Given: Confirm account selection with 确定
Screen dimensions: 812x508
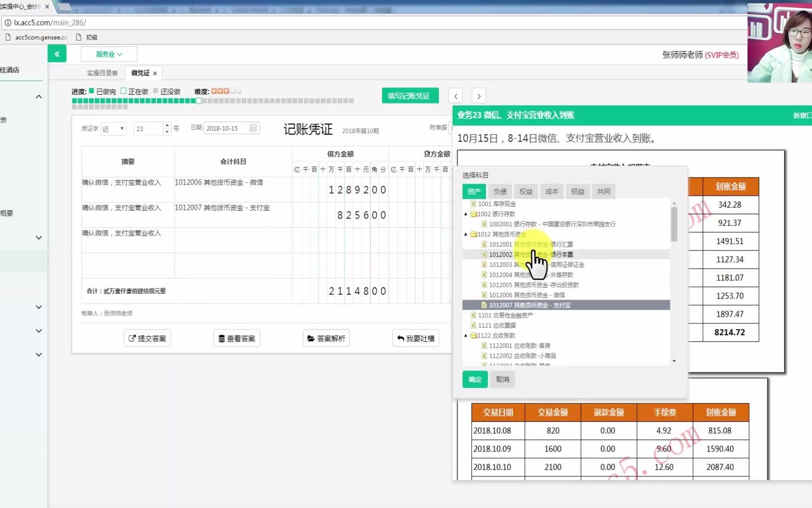Looking at the screenshot, I should (x=474, y=379).
